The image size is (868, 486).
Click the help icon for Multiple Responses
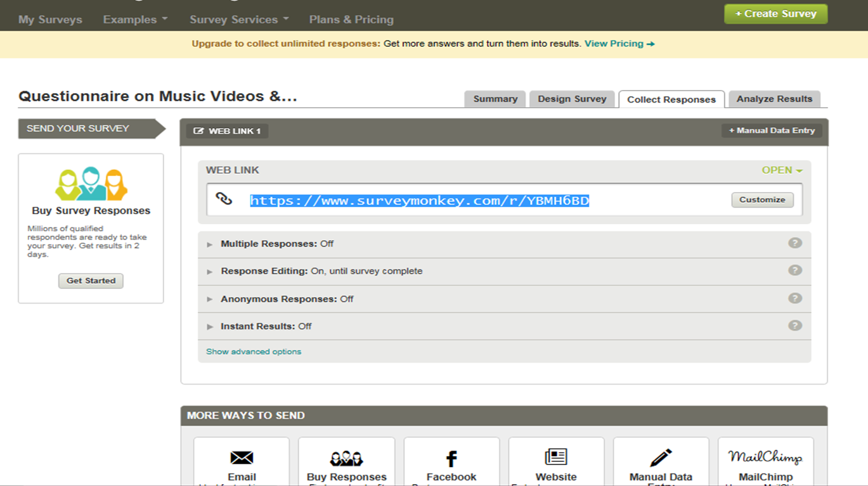pyautogui.click(x=795, y=243)
